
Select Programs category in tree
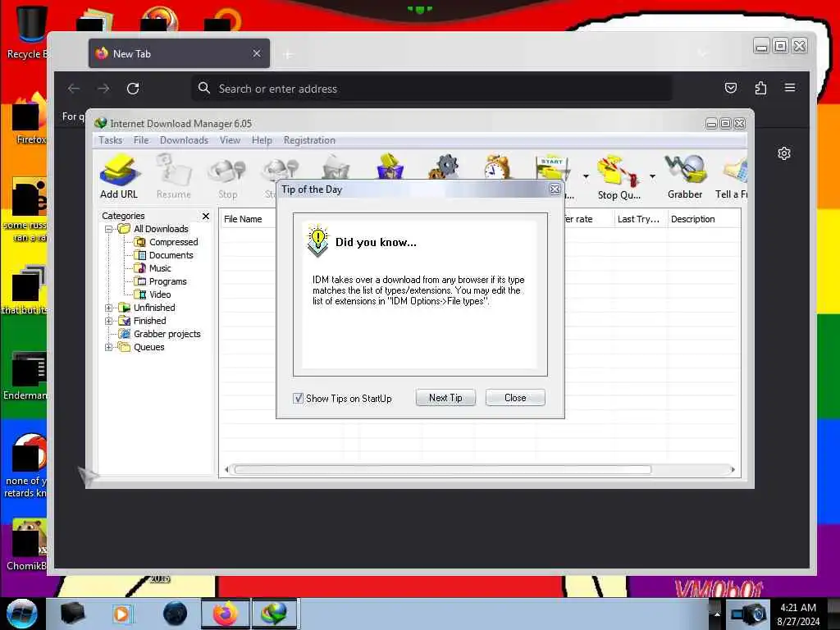point(167,281)
